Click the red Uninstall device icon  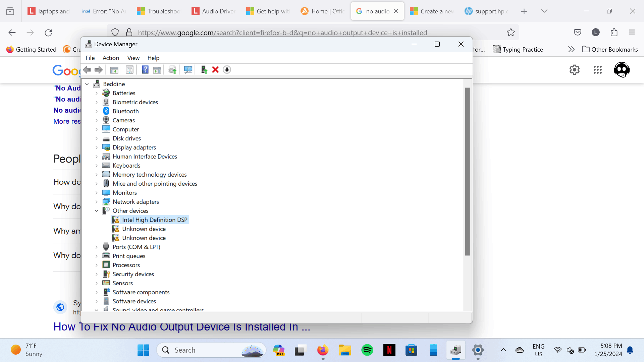(x=215, y=69)
